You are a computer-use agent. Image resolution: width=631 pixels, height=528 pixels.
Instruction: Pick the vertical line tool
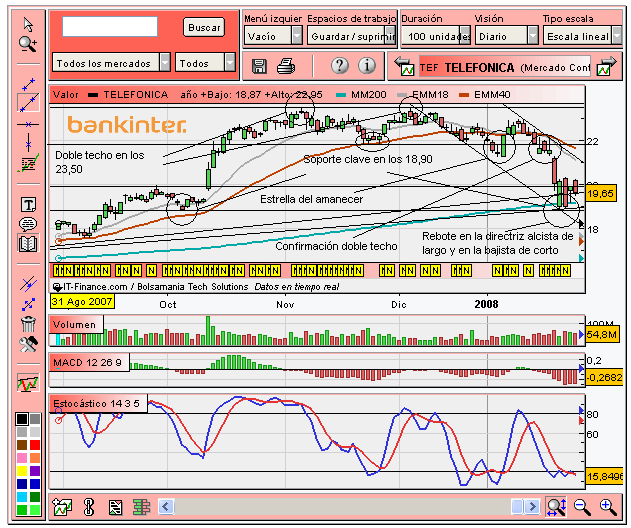[x=28, y=143]
